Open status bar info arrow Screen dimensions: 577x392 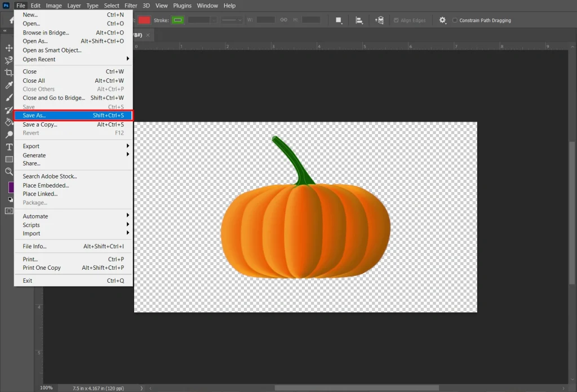141,388
